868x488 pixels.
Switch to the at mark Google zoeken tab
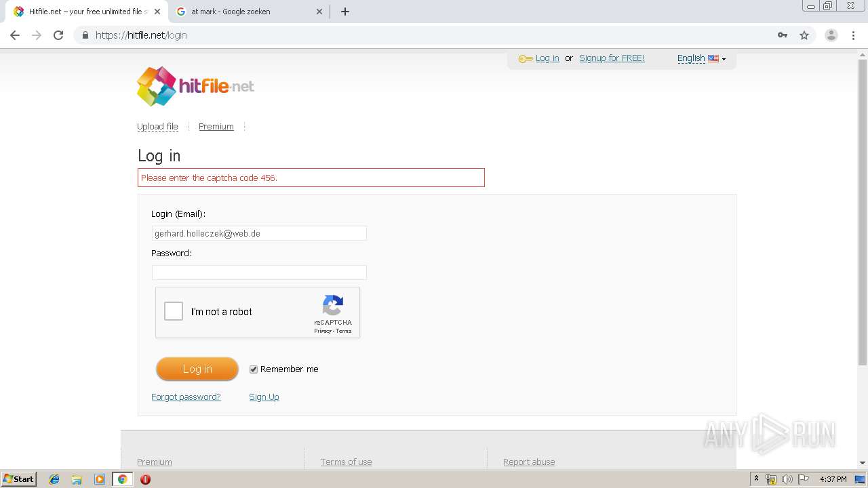tap(248, 12)
